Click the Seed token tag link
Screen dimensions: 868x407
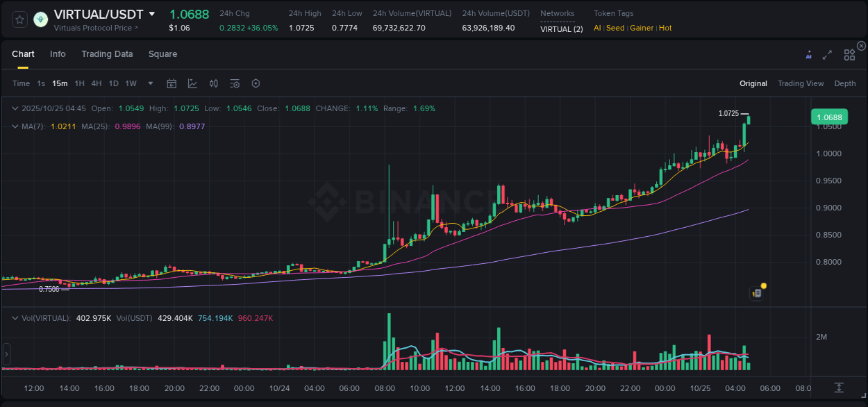[615, 28]
